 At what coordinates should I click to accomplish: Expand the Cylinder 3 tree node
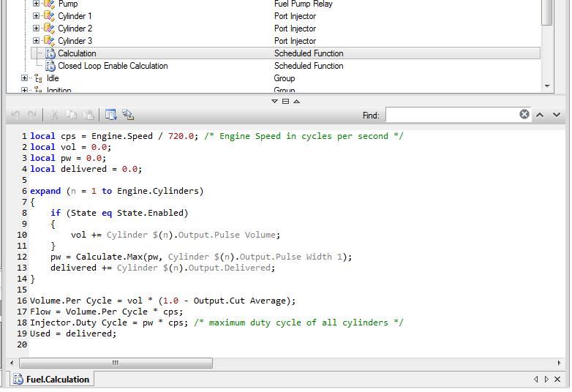point(36,40)
